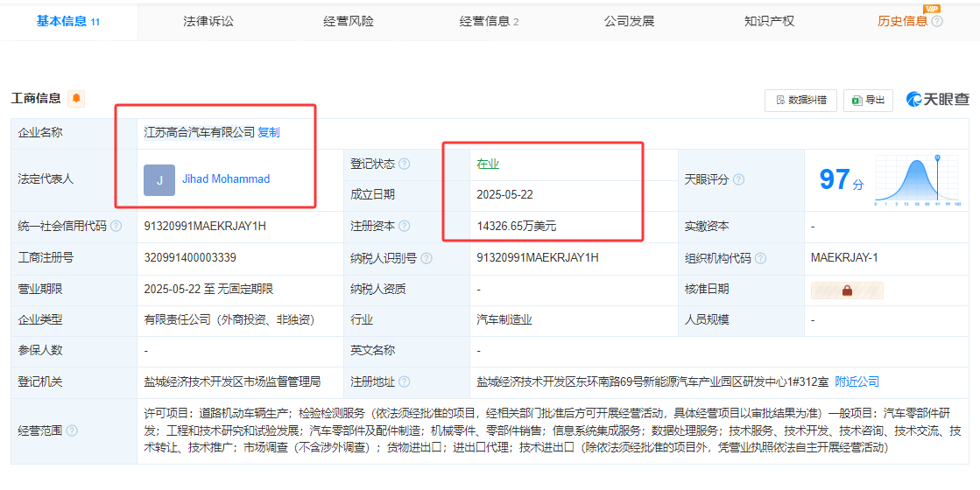
Task: Click the 法定代表人 label cell
Action: pyautogui.click(x=74, y=179)
